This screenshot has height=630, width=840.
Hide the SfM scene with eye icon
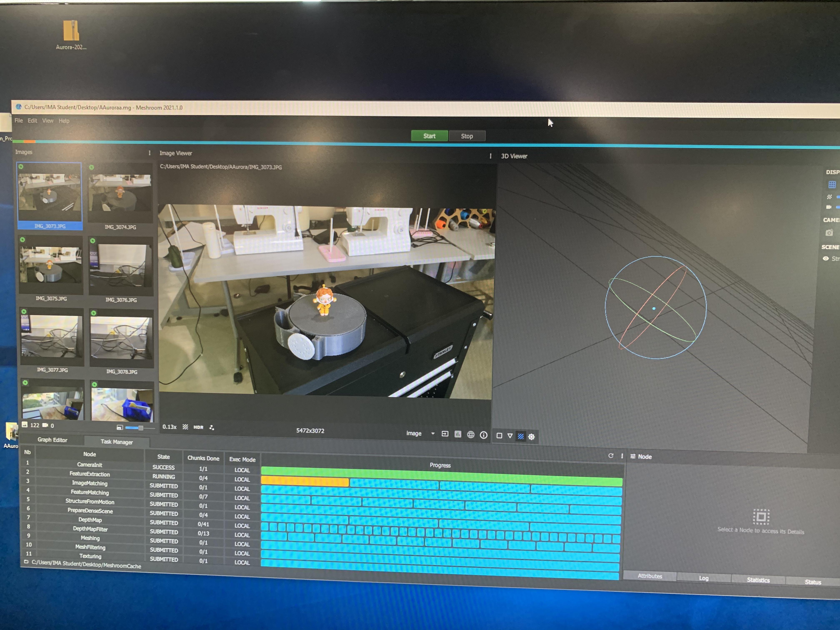click(826, 259)
